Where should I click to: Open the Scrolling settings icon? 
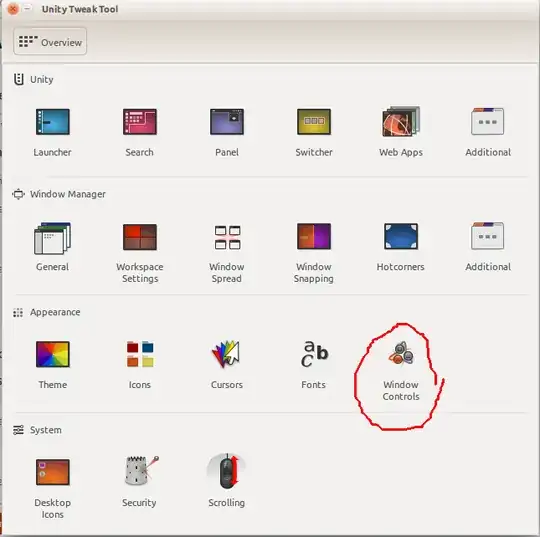tap(226, 471)
